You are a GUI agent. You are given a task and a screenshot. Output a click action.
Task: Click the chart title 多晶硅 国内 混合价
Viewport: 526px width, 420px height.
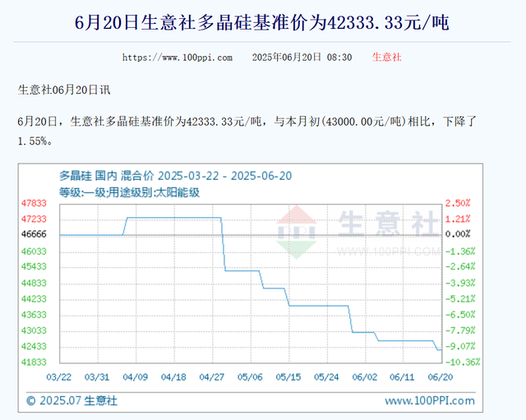coord(175,176)
